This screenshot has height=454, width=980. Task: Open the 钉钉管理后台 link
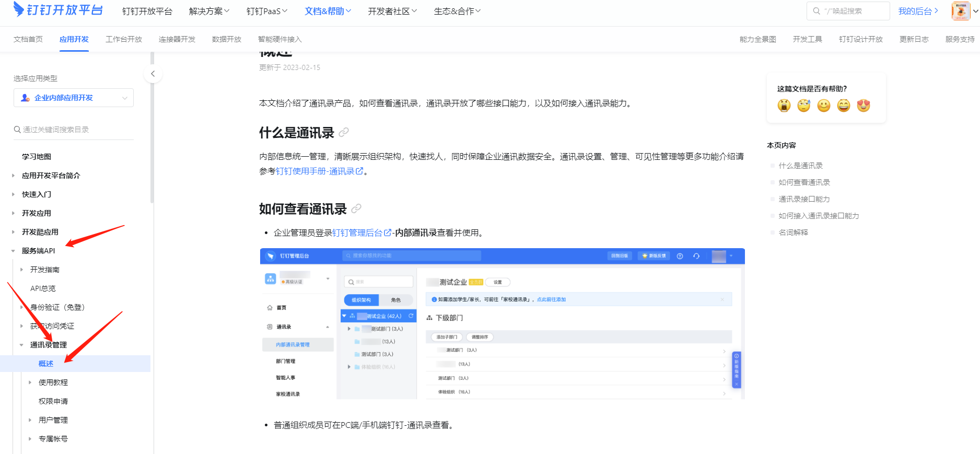tap(361, 233)
